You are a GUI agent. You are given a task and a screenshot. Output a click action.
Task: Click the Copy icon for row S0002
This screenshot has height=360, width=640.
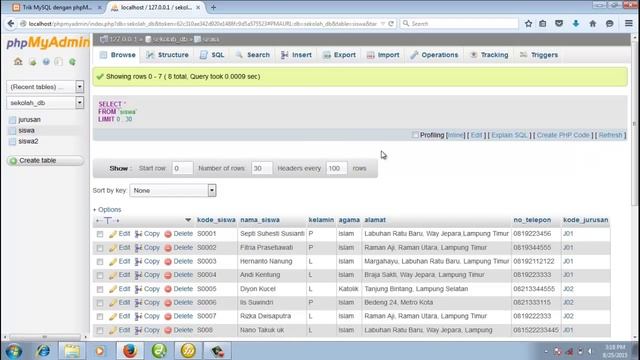click(138, 248)
